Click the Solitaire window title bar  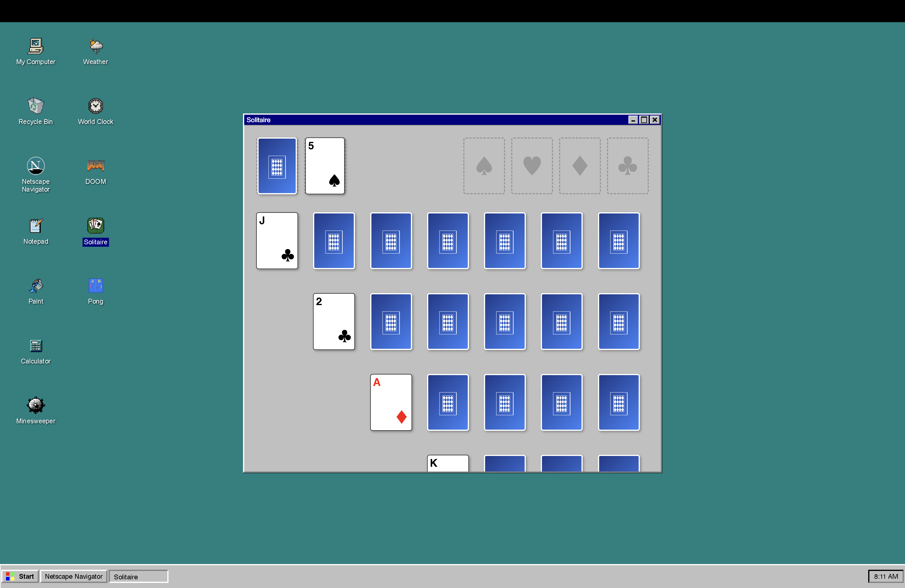[x=418, y=120]
